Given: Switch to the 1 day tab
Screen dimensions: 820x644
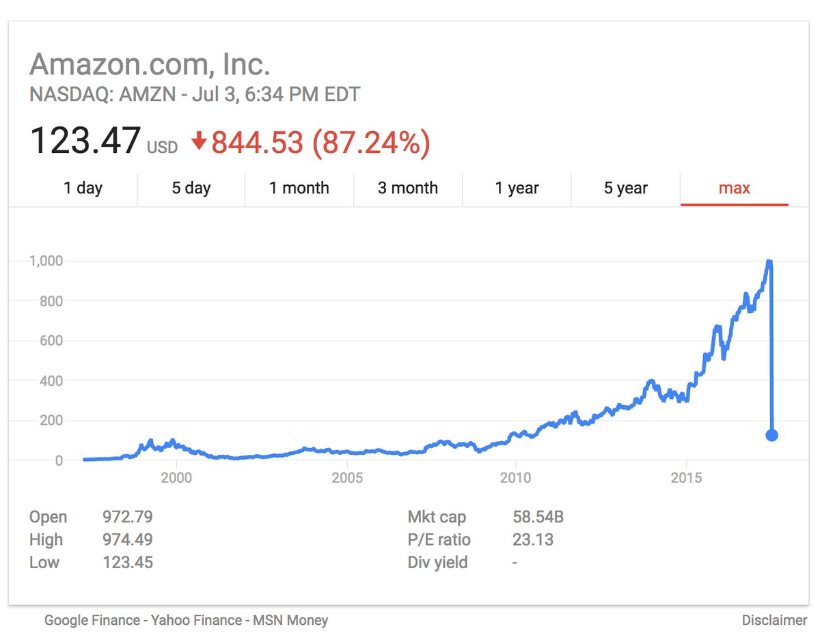Looking at the screenshot, I should click(x=83, y=188).
